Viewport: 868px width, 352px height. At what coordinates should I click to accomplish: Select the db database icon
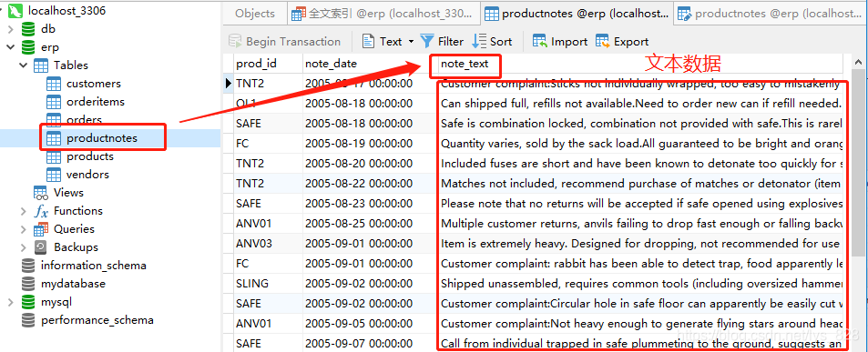(x=29, y=29)
